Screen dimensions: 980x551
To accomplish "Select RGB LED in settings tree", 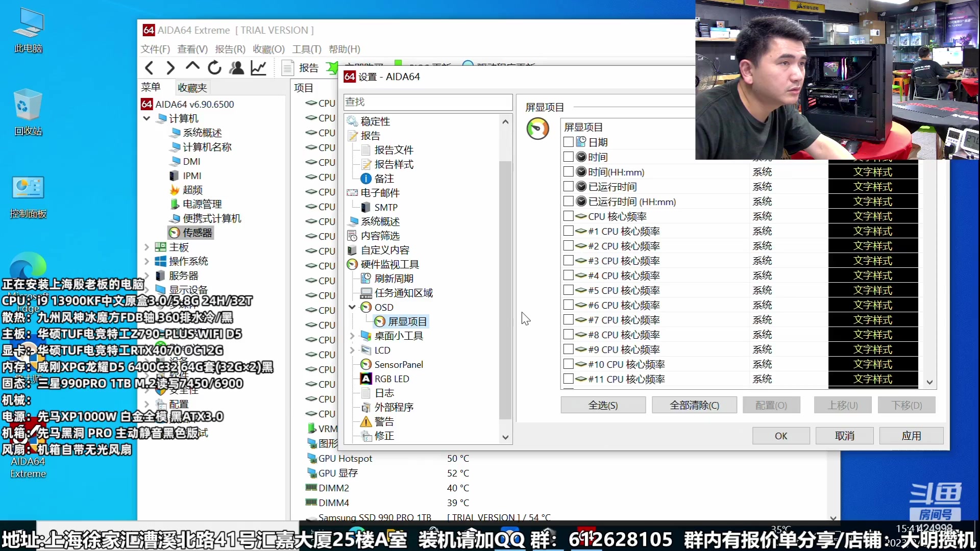I will (391, 379).
